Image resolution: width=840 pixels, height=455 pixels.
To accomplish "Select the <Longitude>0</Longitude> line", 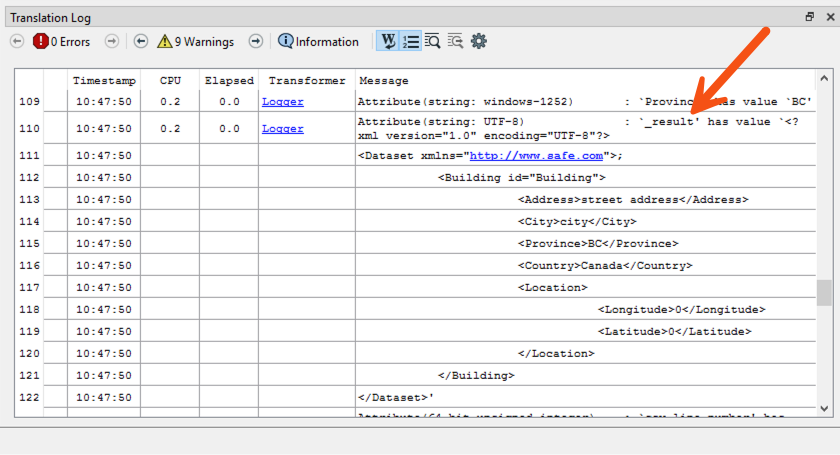I will point(681,309).
